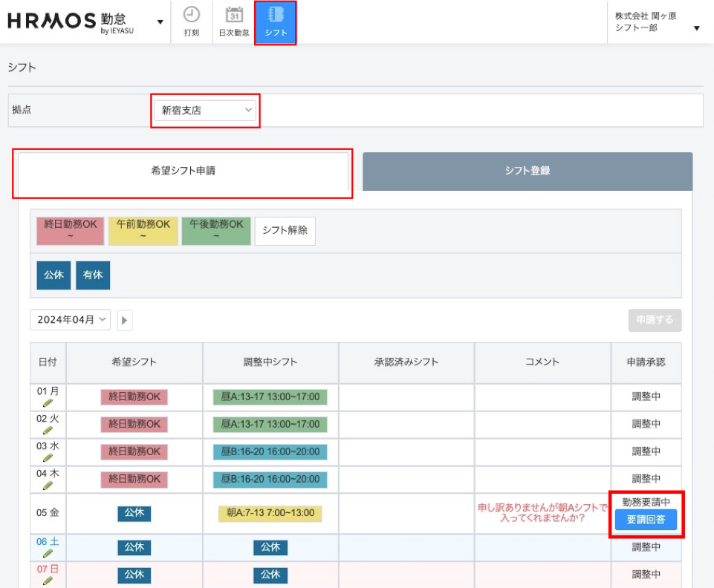Click the シフト notebook icon

point(276,16)
